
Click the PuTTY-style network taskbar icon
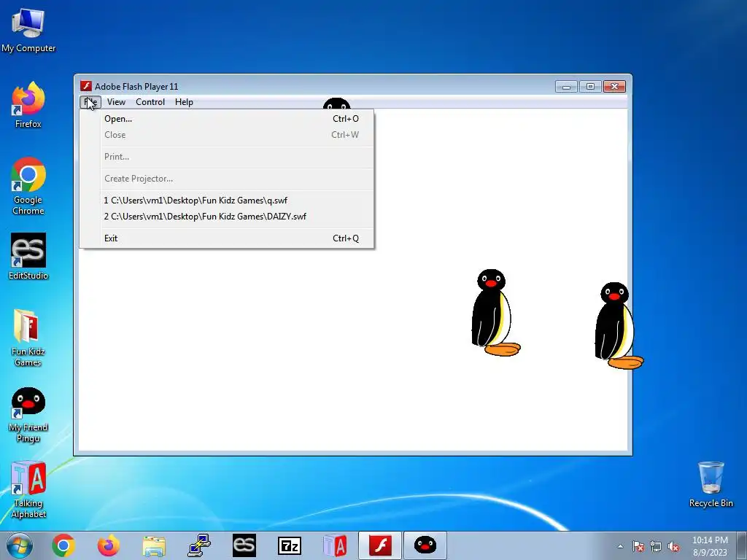[x=199, y=545]
